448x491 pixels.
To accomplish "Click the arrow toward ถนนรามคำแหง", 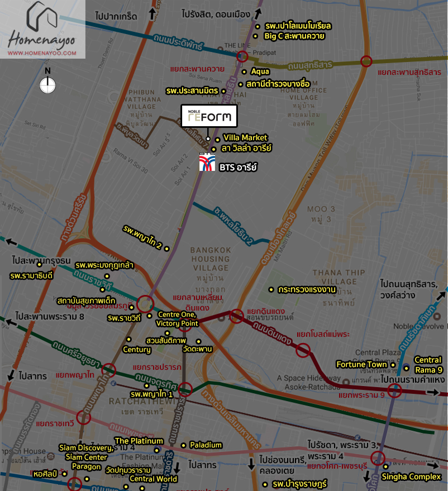I will [433, 392].
